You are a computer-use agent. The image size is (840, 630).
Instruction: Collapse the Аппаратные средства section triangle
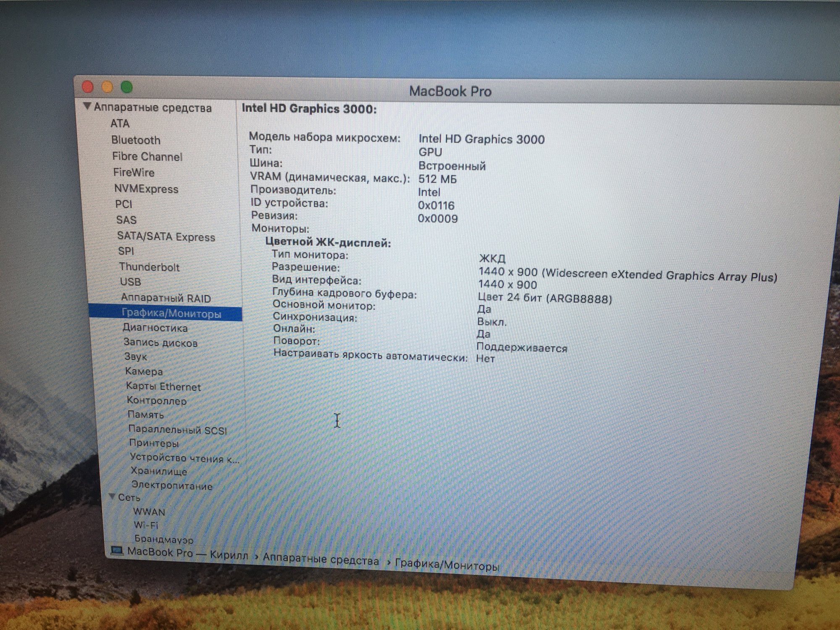pyautogui.click(x=87, y=106)
